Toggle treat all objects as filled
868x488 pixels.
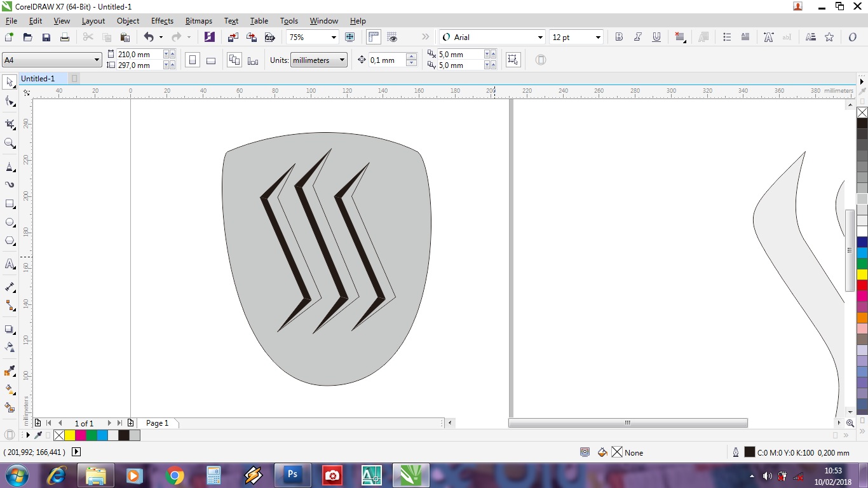(x=513, y=60)
